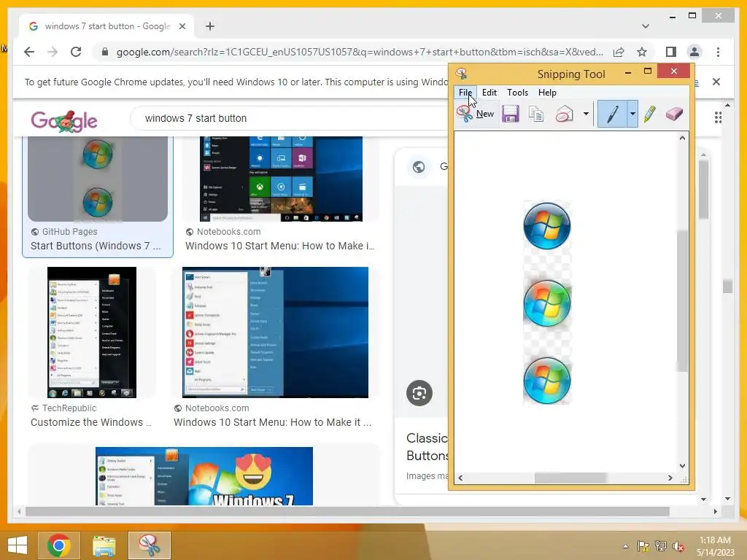Viewport: 747px width, 560px height.
Task: Dismiss the Chrome update notification bar
Action: pos(716,82)
